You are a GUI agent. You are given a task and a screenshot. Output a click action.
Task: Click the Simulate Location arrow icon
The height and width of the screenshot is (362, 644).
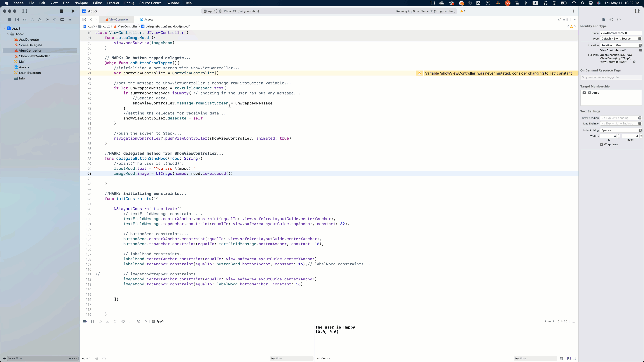[146, 322]
